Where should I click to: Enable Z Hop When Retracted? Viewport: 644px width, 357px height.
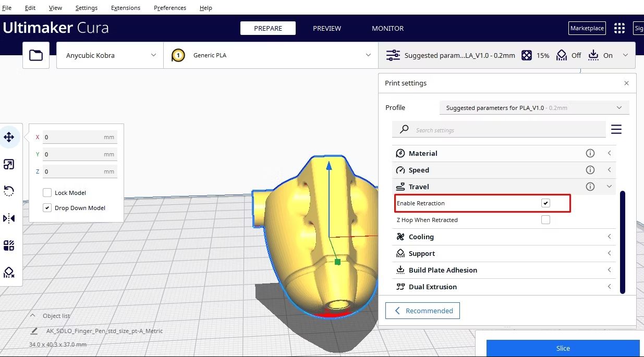545,219
